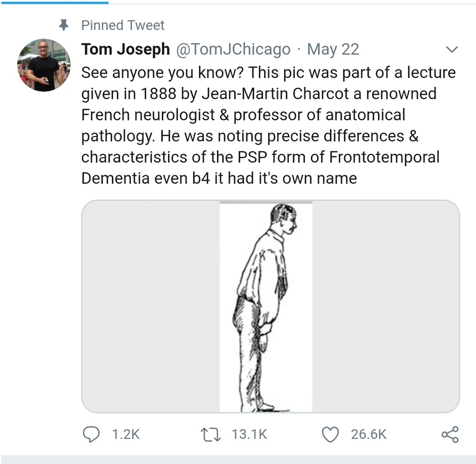
Task: Open the 'May 22' tweet timestamp
Action: coord(333,49)
